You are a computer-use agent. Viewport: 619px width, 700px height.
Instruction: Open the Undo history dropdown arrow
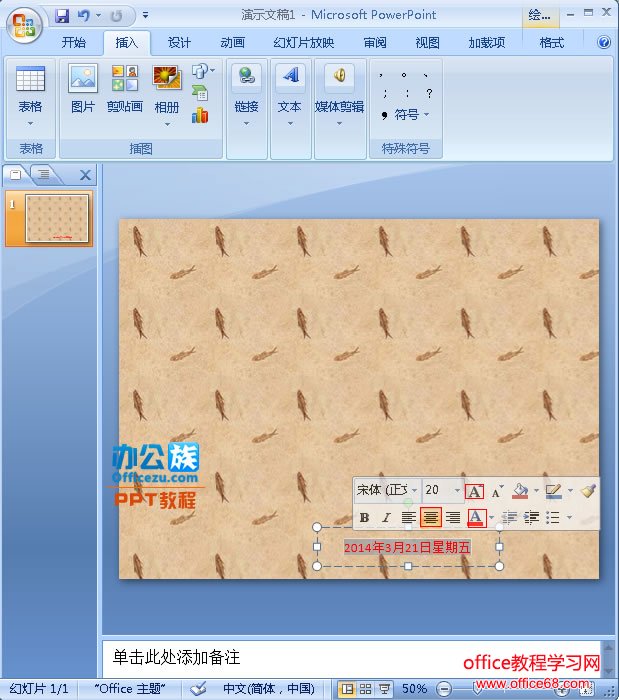click(98, 16)
